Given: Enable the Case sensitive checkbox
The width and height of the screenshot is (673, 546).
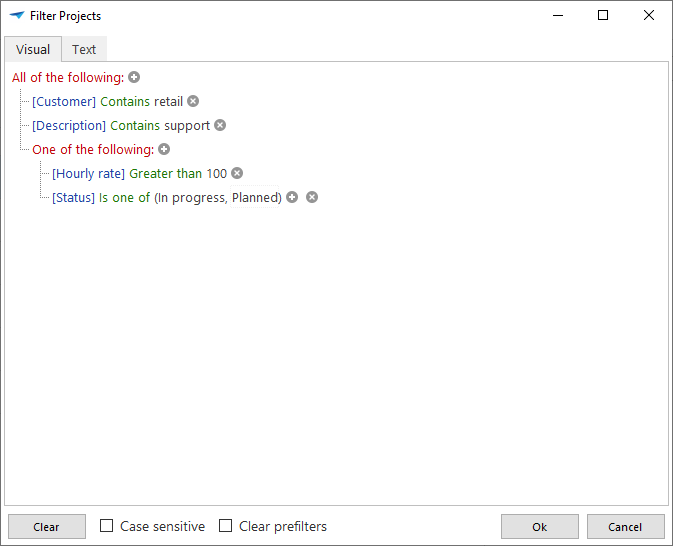Looking at the screenshot, I should (x=107, y=526).
